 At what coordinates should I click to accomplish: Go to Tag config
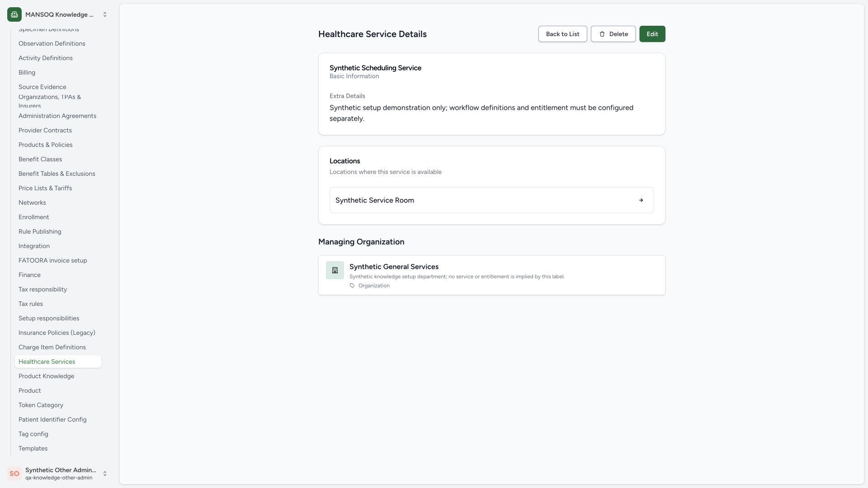click(58, 434)
